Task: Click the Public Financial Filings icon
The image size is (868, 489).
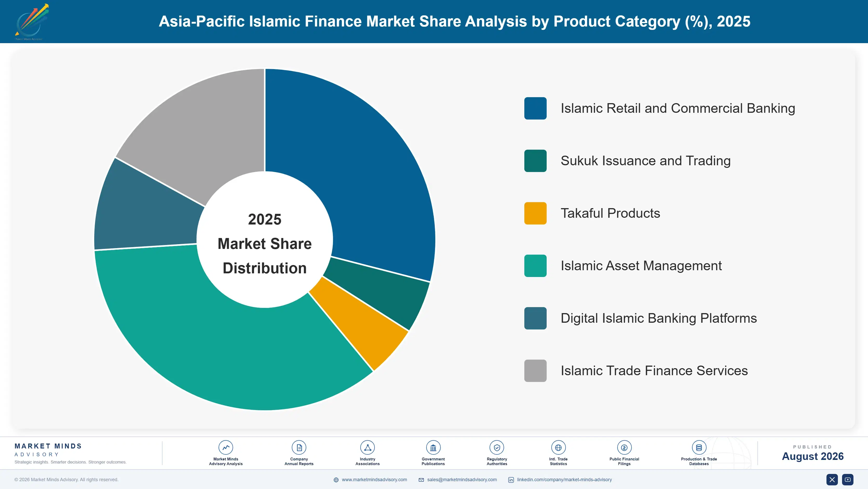Action: click(x=624, y=447)
